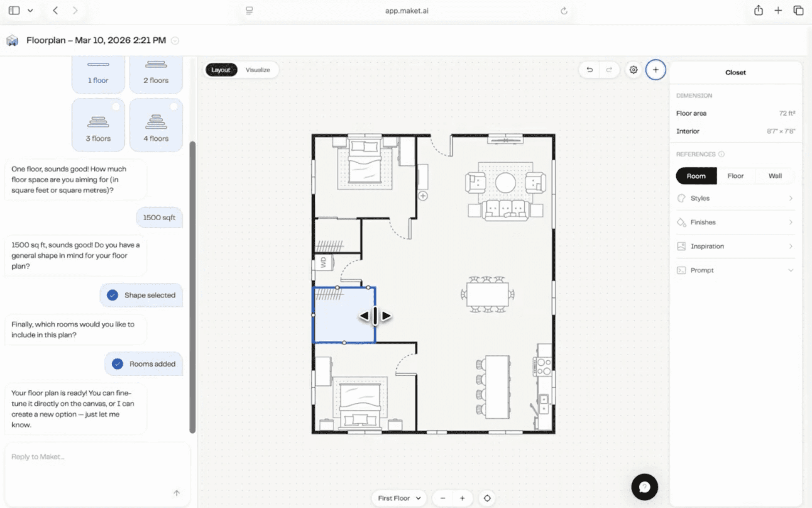
Task: Expand the Prompt section
Action: click(735, 270)
